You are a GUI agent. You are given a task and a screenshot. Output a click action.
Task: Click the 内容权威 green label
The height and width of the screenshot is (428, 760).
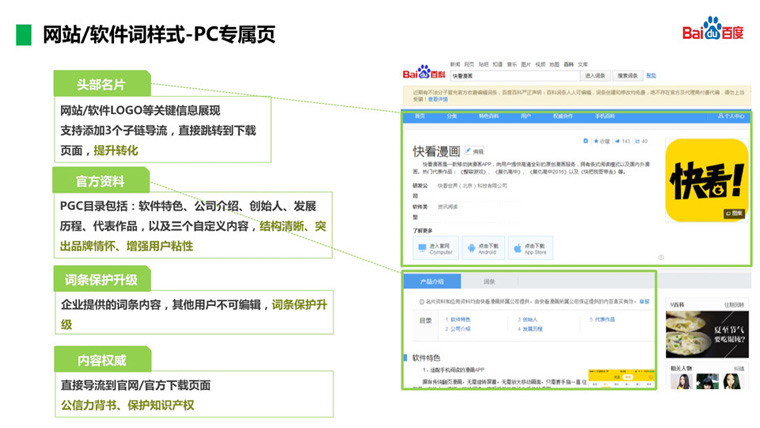tap(102, 360)
